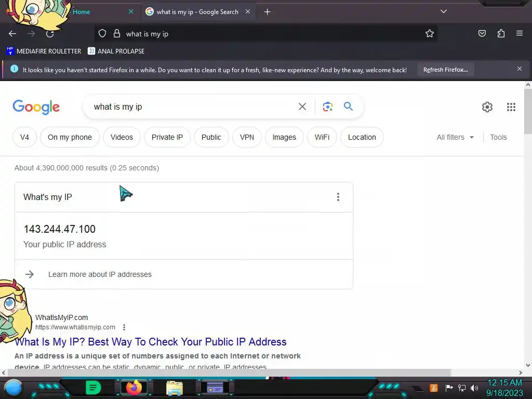Screen dimensions: 532x399
Task: Open the network tray icon
Action: [x=462, y=388]
